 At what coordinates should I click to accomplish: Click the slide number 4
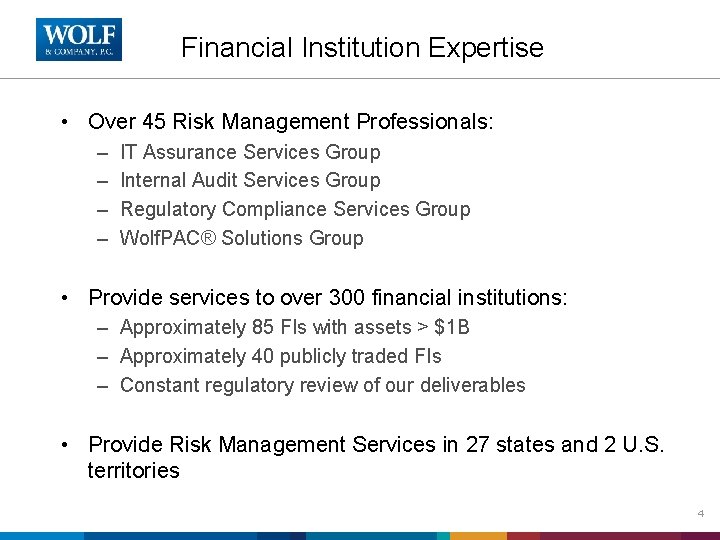(701, 513)
